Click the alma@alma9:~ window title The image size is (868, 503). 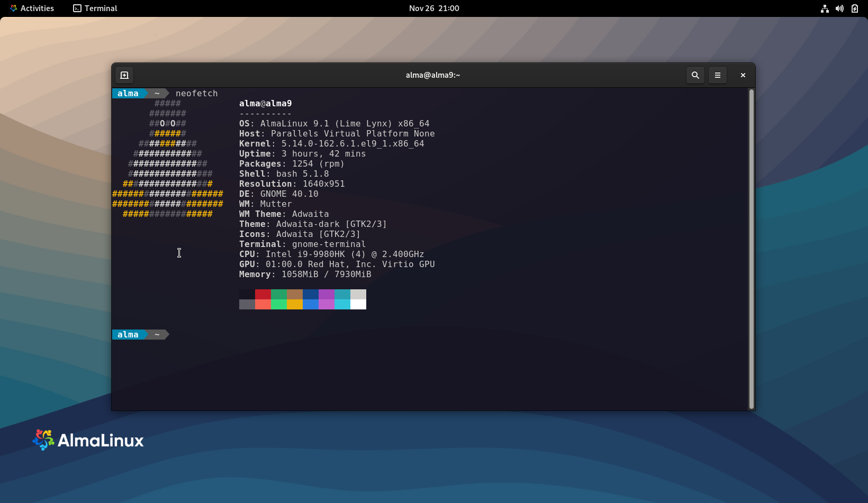pos(433,75)
